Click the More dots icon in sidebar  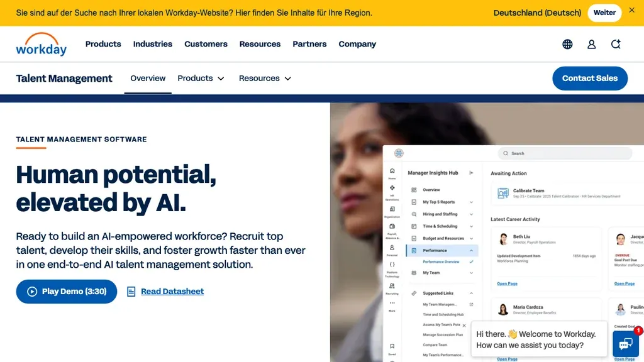pyautogui.click(x=392, y=304)
